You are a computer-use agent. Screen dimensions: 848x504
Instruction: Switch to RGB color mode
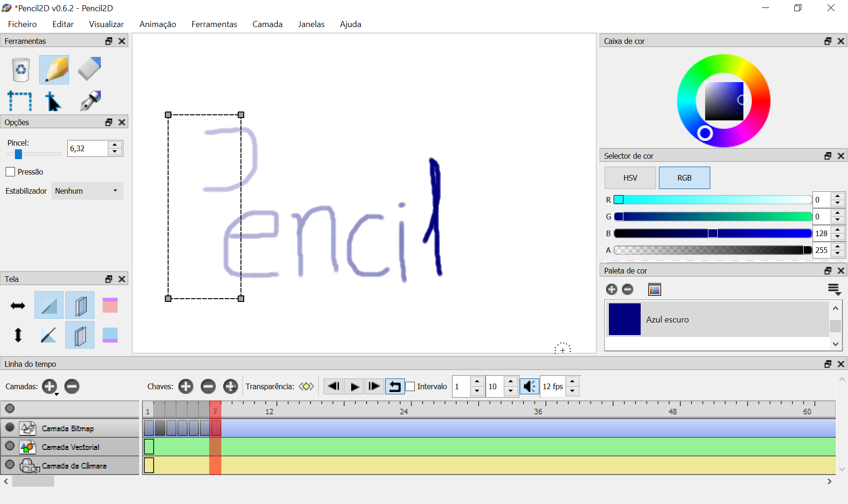point(685,178)
